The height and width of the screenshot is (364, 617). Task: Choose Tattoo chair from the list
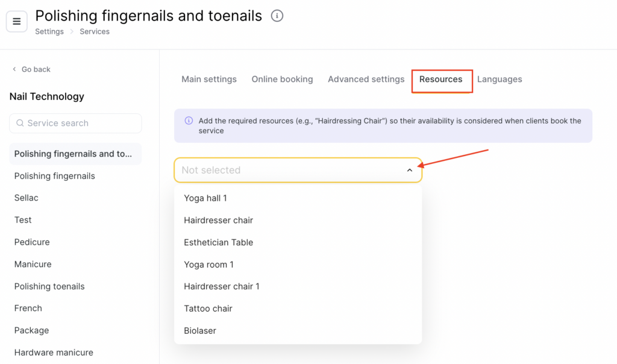(x=208, y=309)
